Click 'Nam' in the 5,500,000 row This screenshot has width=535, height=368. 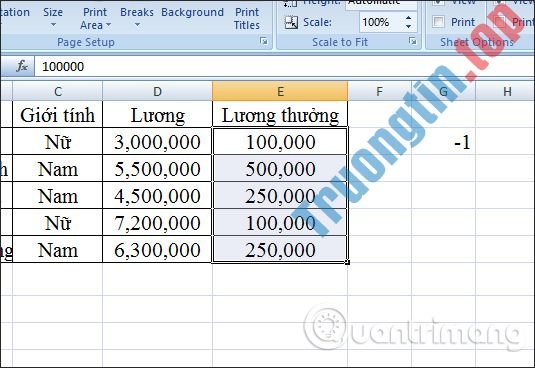58,168
